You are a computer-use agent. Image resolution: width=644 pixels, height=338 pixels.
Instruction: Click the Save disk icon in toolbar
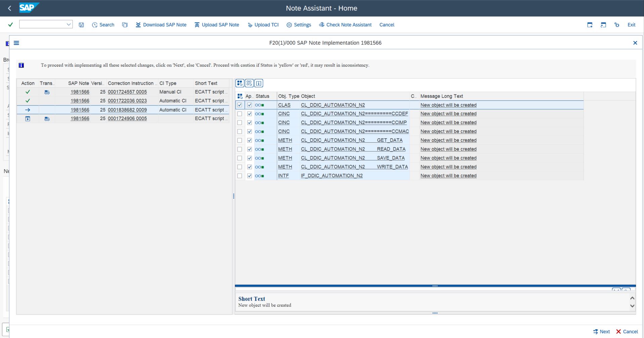point(81,25)
